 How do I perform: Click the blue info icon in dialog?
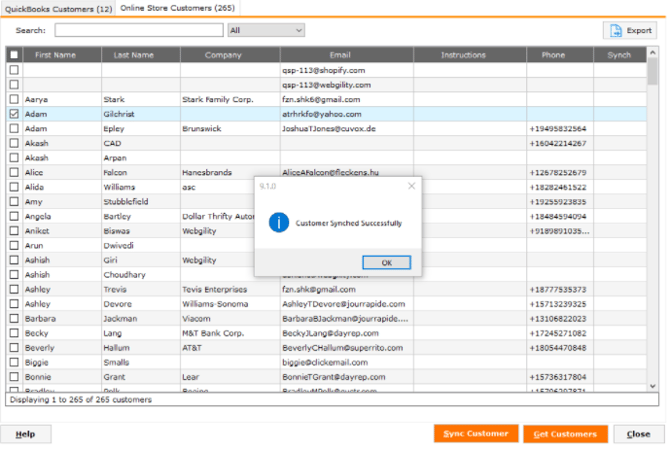click(x=280, y=222)
